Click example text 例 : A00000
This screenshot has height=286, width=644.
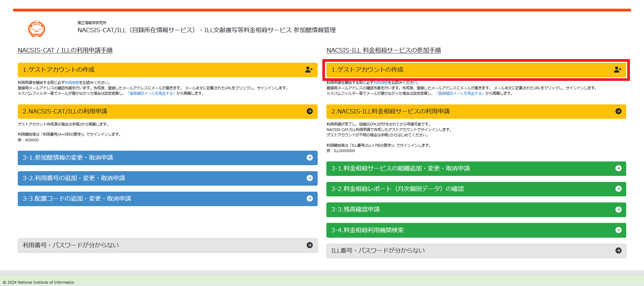(28, 140)
